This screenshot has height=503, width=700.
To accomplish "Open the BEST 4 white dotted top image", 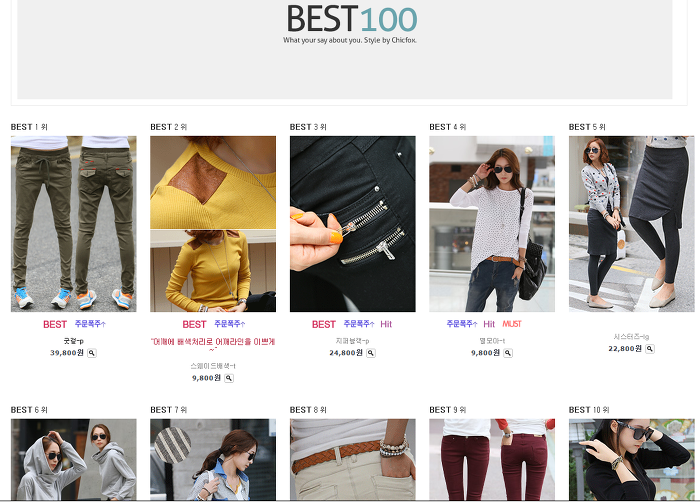I will coord(492,224).
